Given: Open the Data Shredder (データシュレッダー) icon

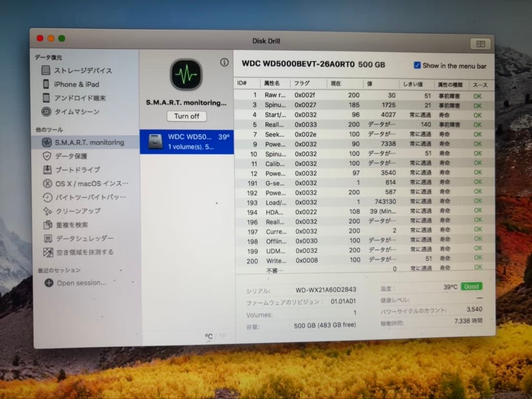Looking at the screenshot, I should pyautogui.click(x=48, y=238).
